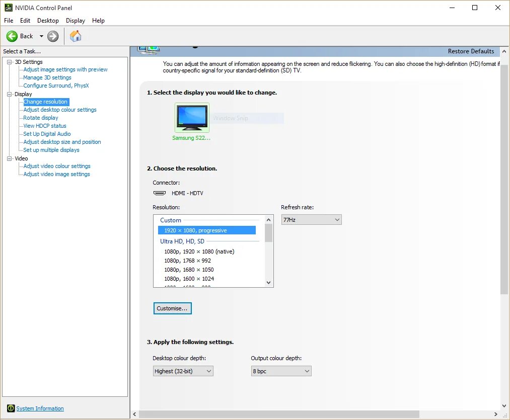The height and width of the screenshot is (420, 510).
Task: Open the Refresh rate 77Hz dropdown
Action: (x=311, y=220)
